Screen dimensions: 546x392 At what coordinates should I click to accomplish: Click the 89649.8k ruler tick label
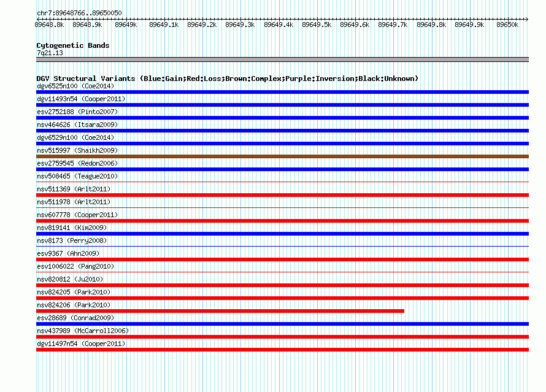click(431, 25)
